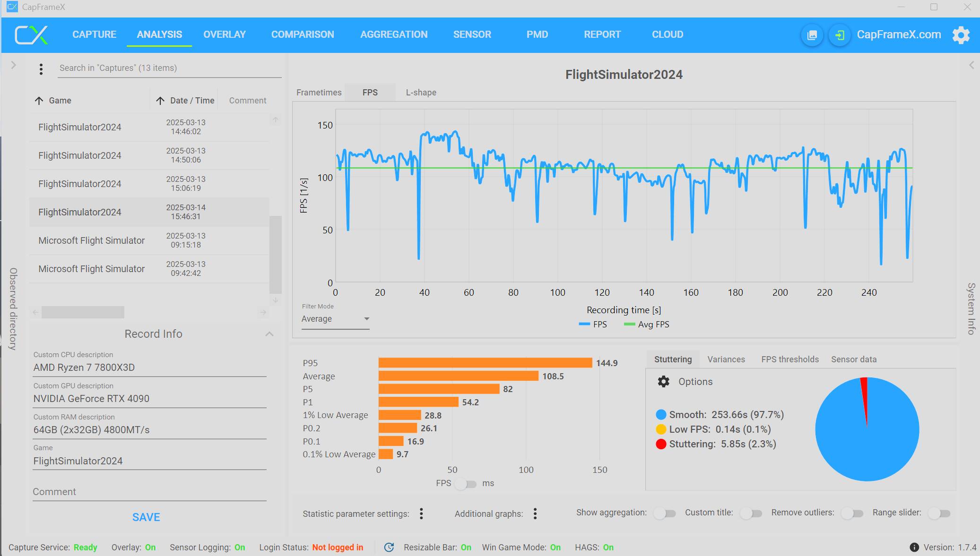
Task: Enable the Range slider switch
Action: (x=939, y=513)
